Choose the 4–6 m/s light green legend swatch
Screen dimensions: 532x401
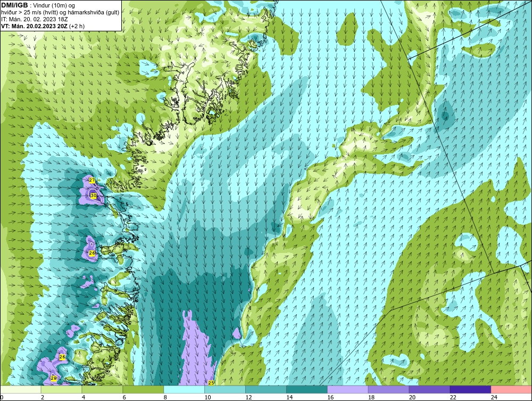pos(102,389)
